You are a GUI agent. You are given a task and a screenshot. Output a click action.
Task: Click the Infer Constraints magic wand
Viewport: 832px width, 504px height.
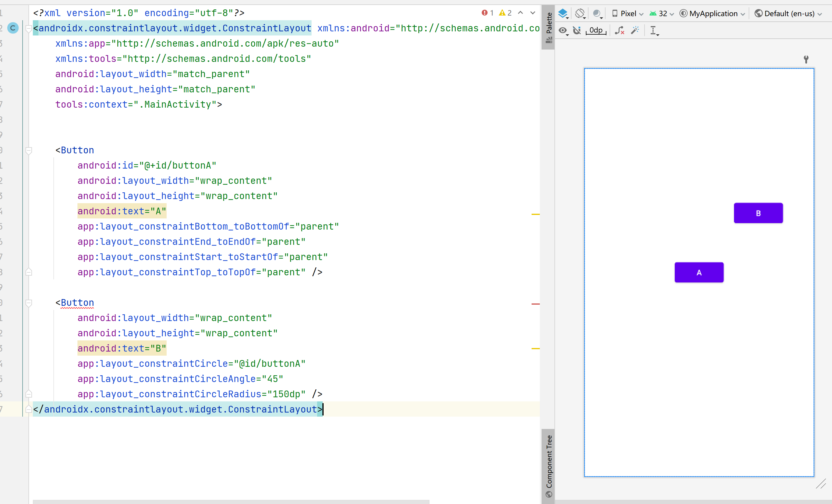635,30
